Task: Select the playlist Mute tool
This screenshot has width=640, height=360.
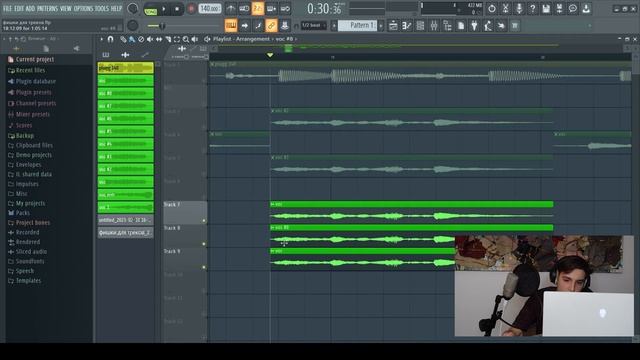Action: pyautogui.click(x=150, y=39)
